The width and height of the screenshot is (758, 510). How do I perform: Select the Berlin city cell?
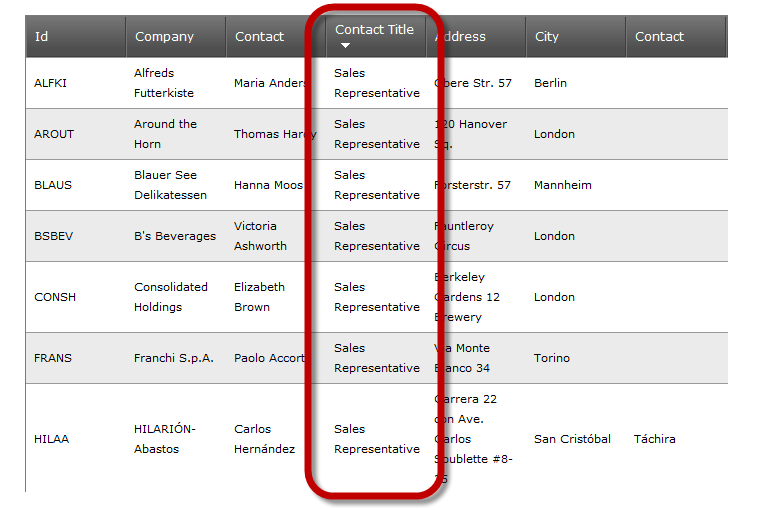coord(550,83)
